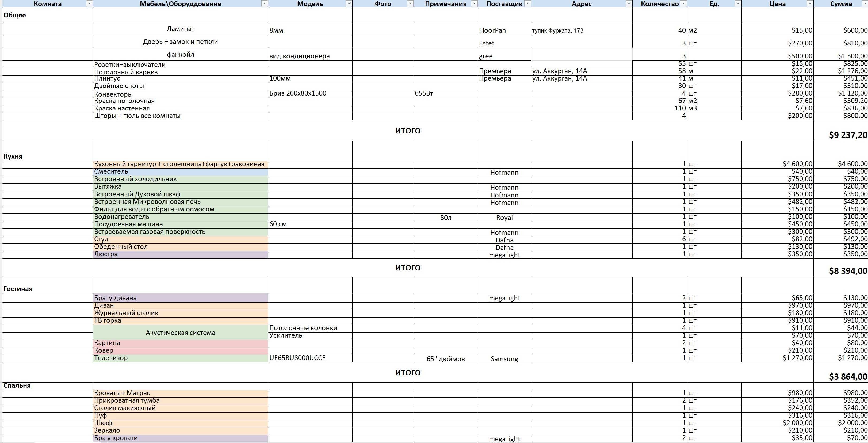The image size is (868, 443).
Task: Click the Встроенный холодильник cell
Action: tap(181, 179)
